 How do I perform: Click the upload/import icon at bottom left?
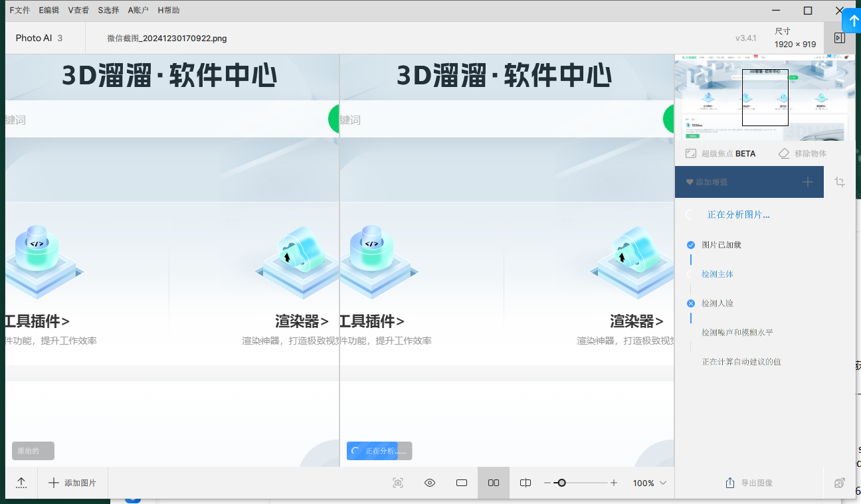[21, 483]
